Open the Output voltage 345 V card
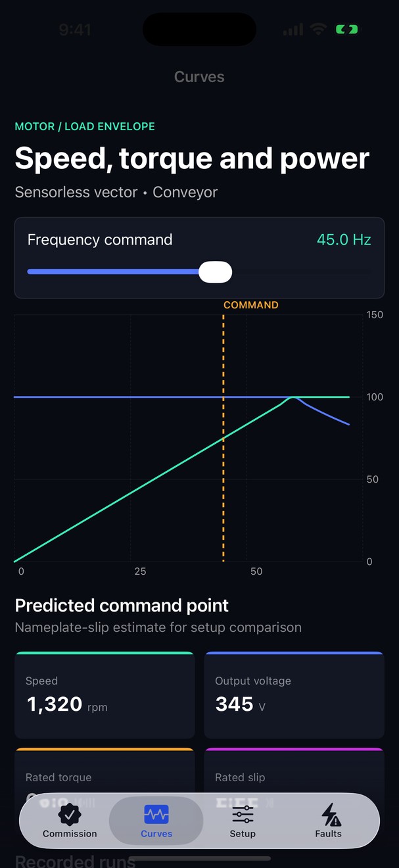Image resolution: width=399 pixels, height=868 pixels. [294, 695]
